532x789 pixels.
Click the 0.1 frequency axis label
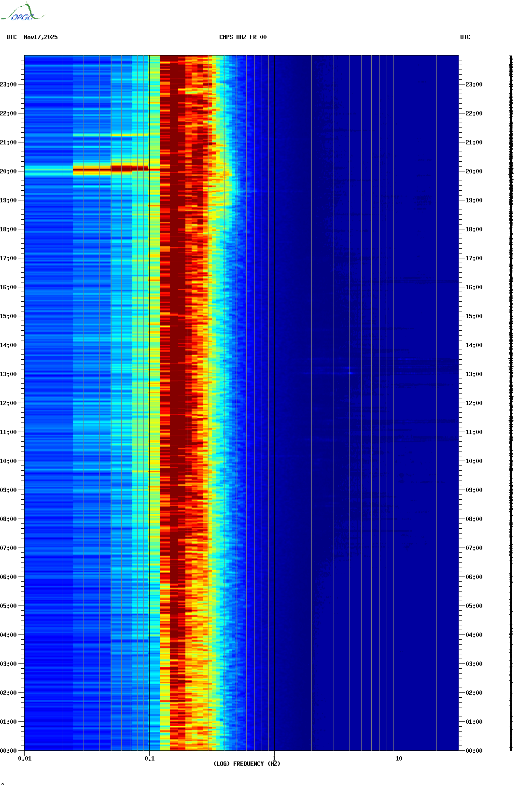tap(150, 759)
